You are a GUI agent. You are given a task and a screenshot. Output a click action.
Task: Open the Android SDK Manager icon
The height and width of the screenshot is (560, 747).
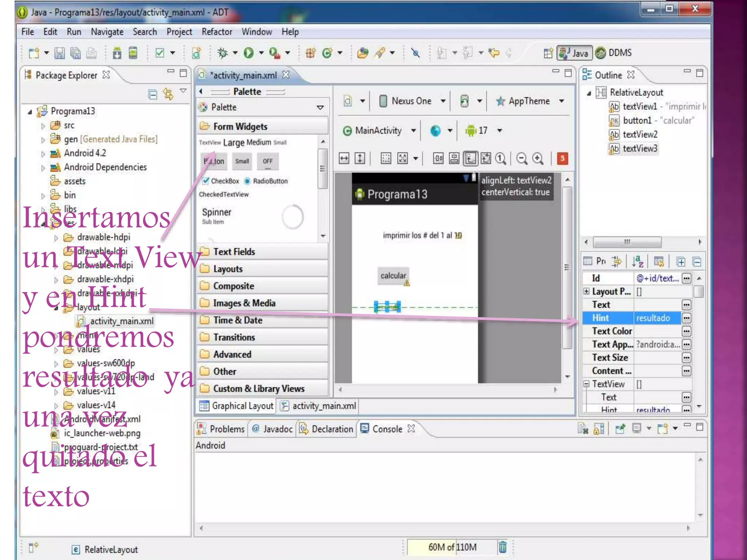[117, 53]
